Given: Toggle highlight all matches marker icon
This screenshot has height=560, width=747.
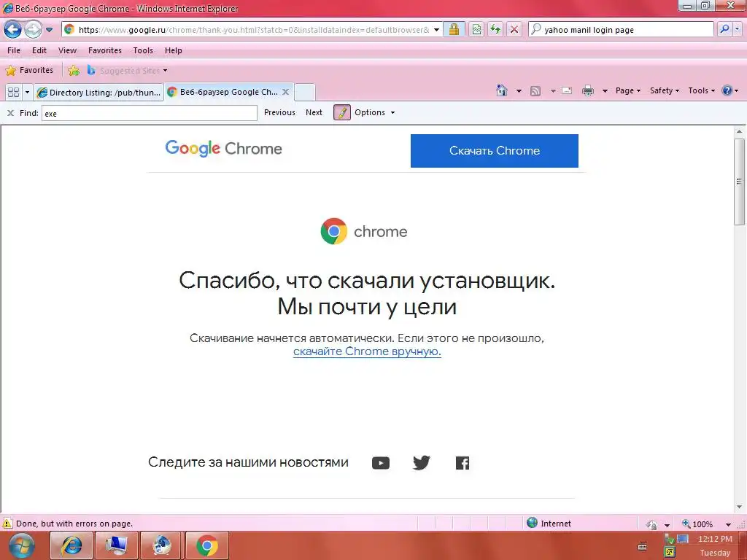Looking at the screenshot, I should (342, 112).
